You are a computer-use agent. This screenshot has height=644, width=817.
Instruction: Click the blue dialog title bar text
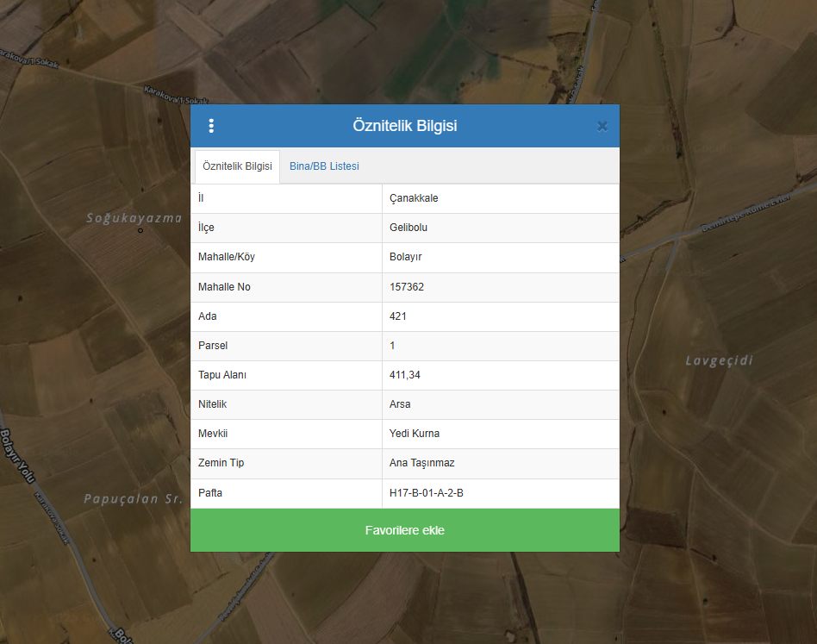pos(404,126)
